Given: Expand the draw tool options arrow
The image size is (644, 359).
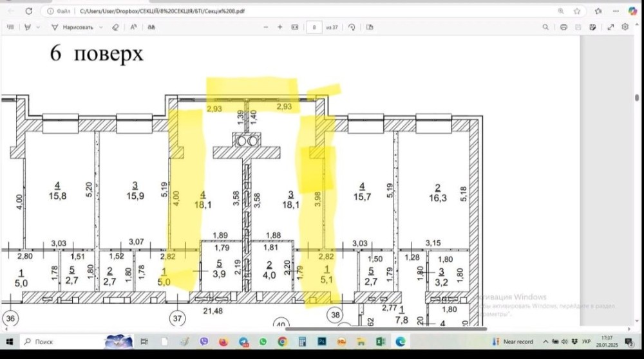Looking at the screenshot, I should pos(101,27).
